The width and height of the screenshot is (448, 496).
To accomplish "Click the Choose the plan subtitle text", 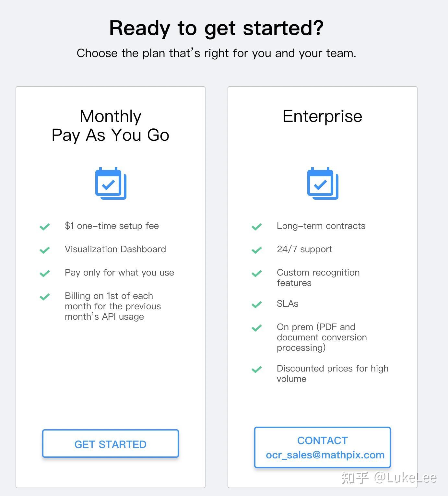I will pos(216,53).
